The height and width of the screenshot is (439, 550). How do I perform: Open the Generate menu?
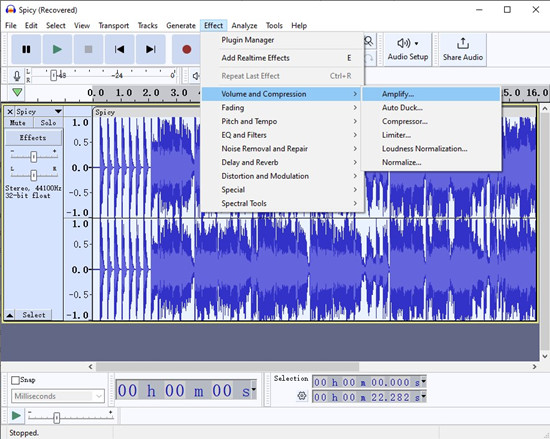coord(181,26)
